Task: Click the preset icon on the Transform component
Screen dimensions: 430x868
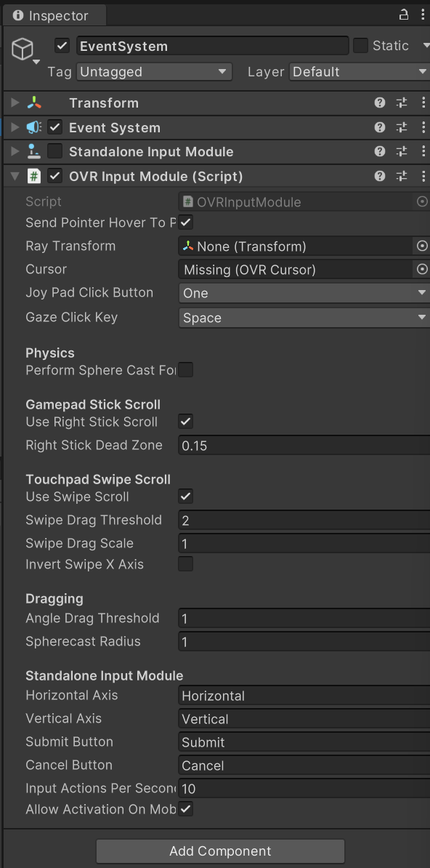Action: 401,103
